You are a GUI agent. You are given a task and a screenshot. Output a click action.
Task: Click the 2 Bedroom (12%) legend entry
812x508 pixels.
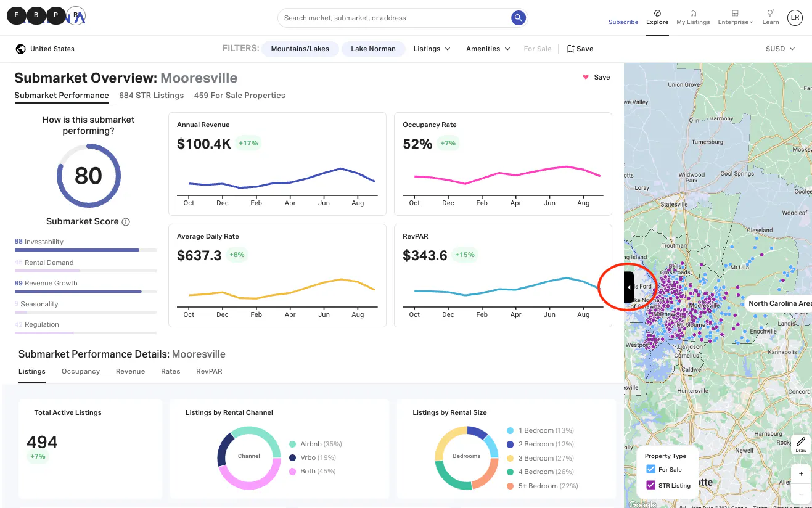pyautogui.click(x=540, y=444)
